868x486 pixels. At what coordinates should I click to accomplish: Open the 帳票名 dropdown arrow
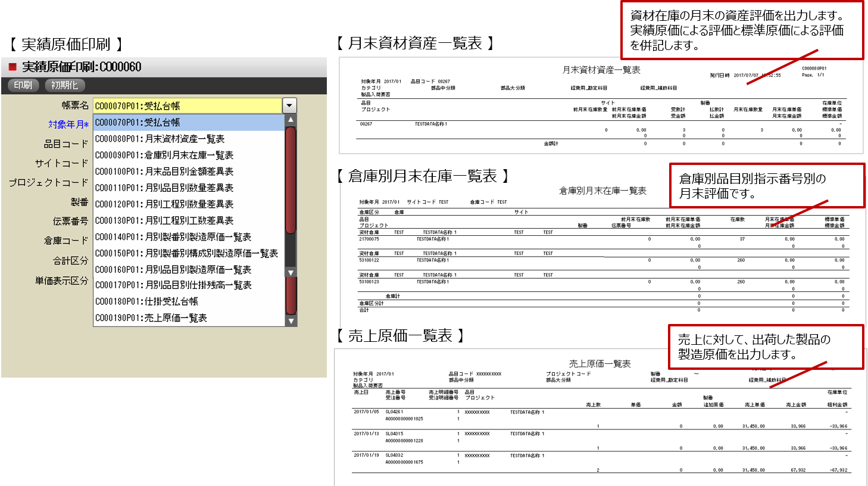click(x=289, y=106)
